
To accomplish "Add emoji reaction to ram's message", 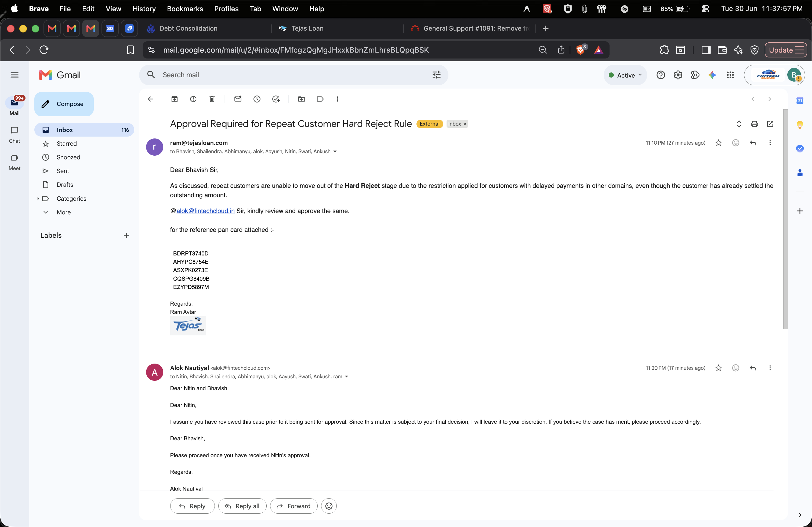I will (x=735, y=143).
